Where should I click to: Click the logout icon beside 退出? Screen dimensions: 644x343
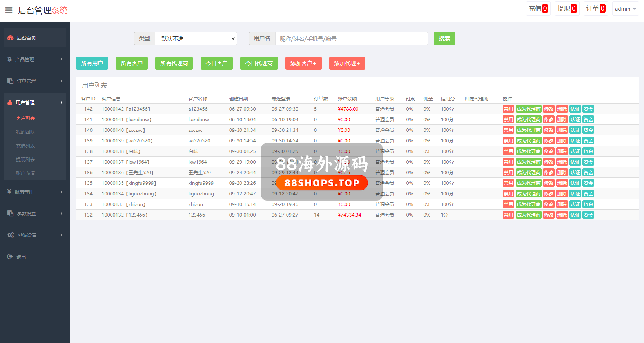pyautogui.click(x=10, y=257)
